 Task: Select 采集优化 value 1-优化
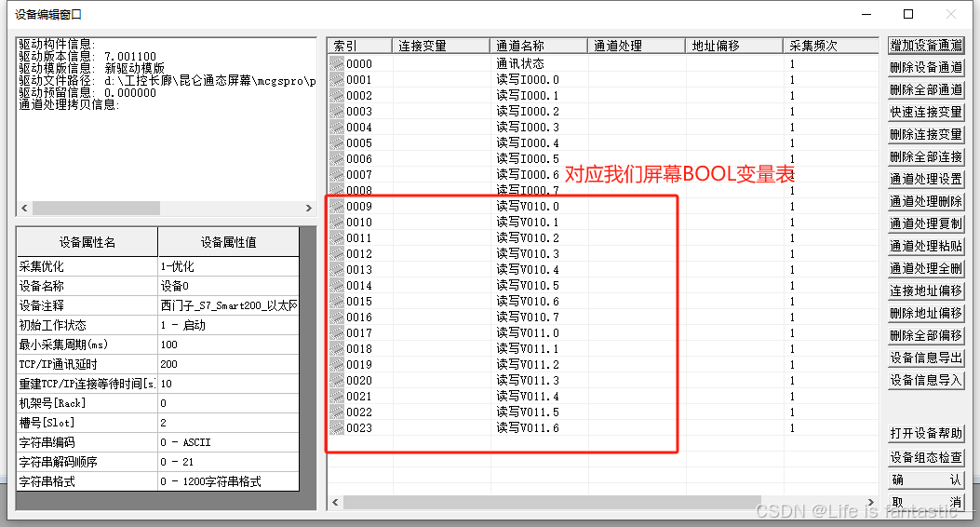click(228, 266)
